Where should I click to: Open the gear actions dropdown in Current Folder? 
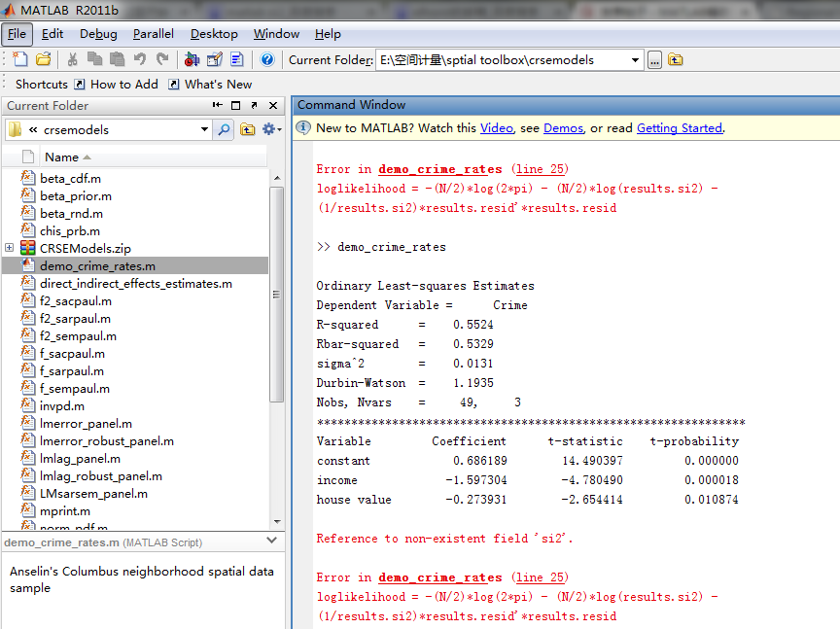pos(272,129)
